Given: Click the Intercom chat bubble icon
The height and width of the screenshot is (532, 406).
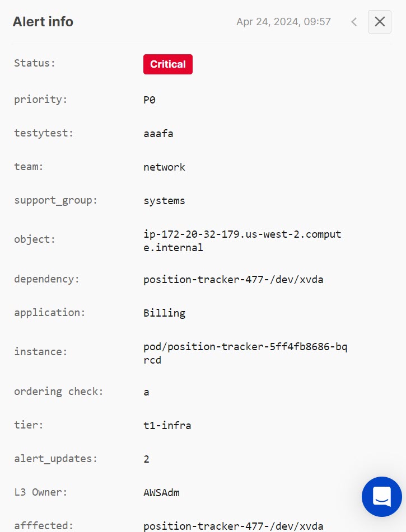Looking at the screenshot, I should point(382,497).
